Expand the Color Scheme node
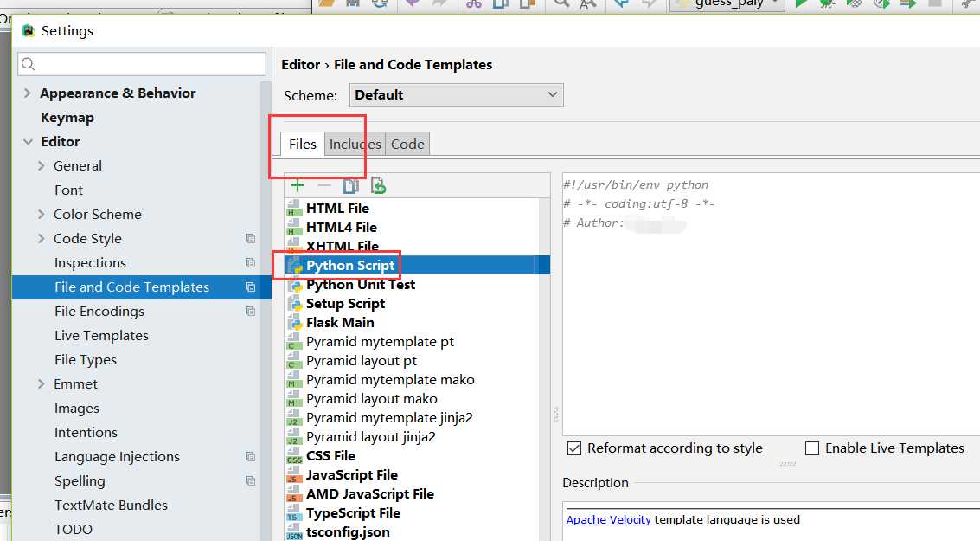 click(x=42, y=214)
